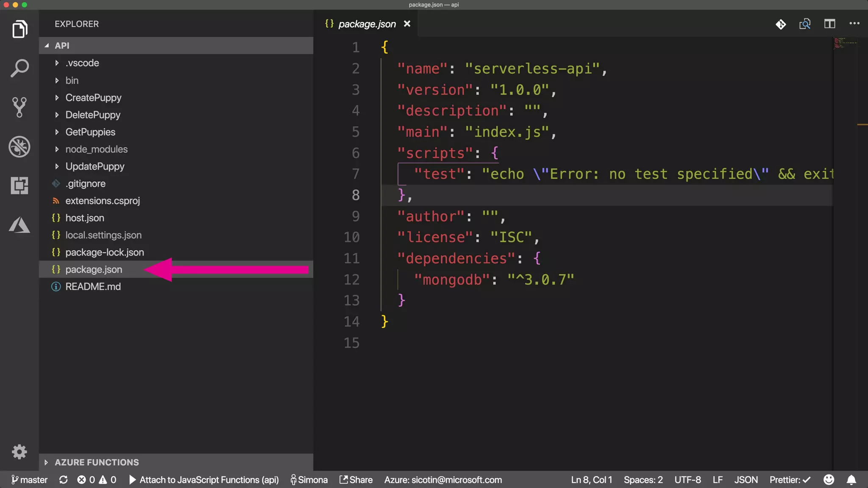This screenshot has width=868, height=488.
Task: Close the package.json tab
Action: click(x=407, y=24)
